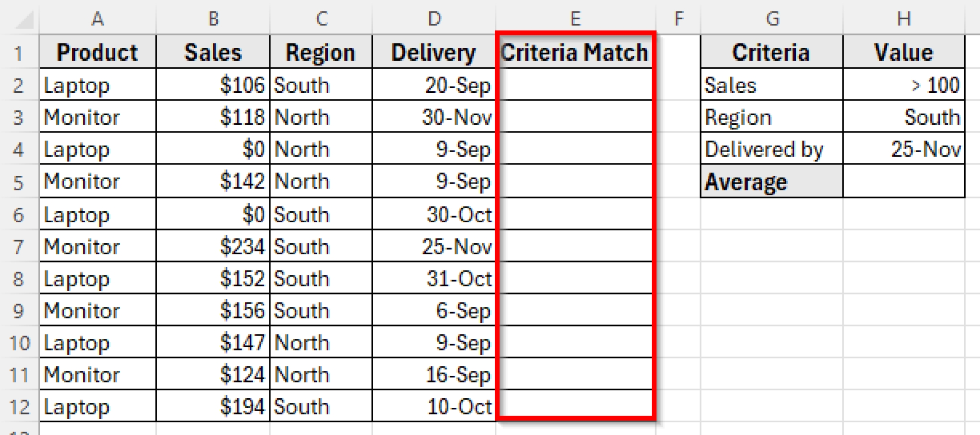Click the 25-Nov delivery cell in row 7
The height and width of the screenshot is (435, 980).
(433, 246)
